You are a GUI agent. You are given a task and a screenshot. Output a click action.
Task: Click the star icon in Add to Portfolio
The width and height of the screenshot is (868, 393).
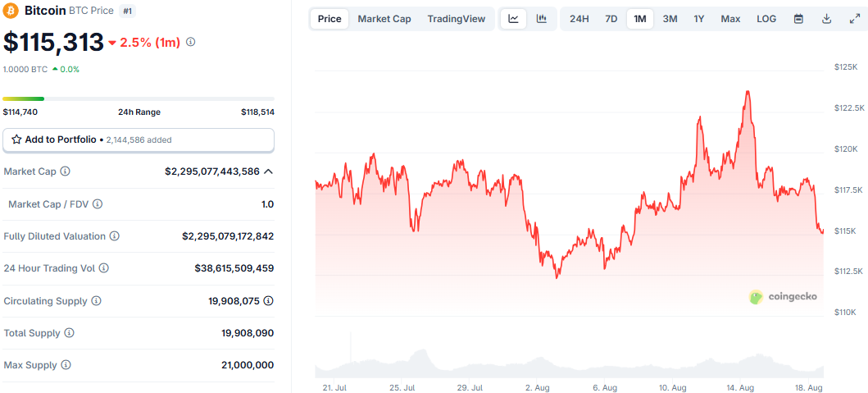[x=16, y=139]
